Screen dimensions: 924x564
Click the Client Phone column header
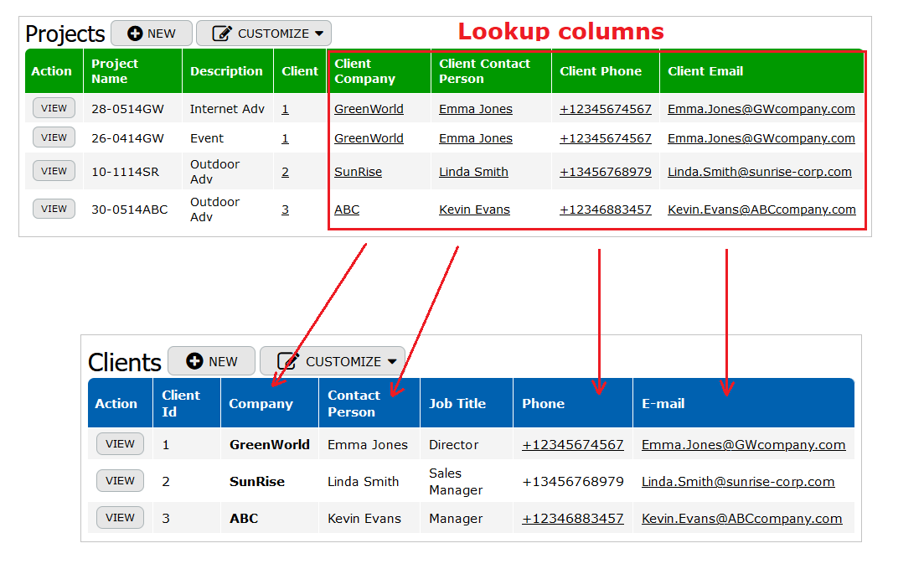(605, 71)
